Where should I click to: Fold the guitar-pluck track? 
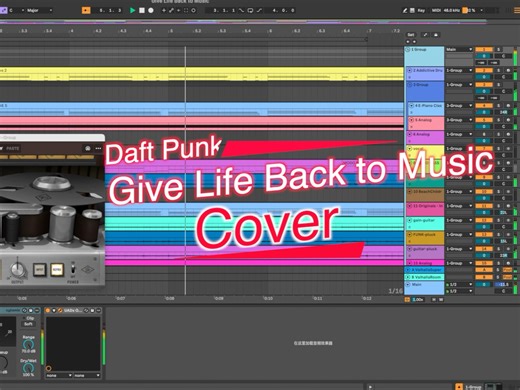(x=410, y=249)
